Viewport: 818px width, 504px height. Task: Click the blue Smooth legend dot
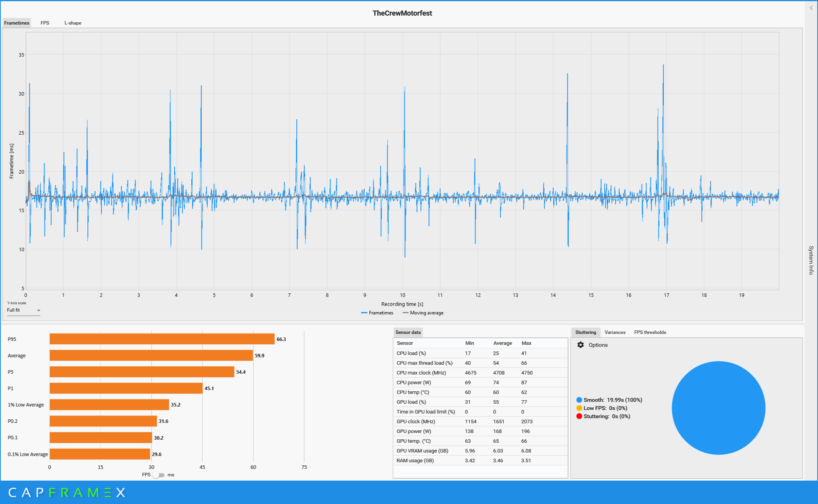(579, 400)
